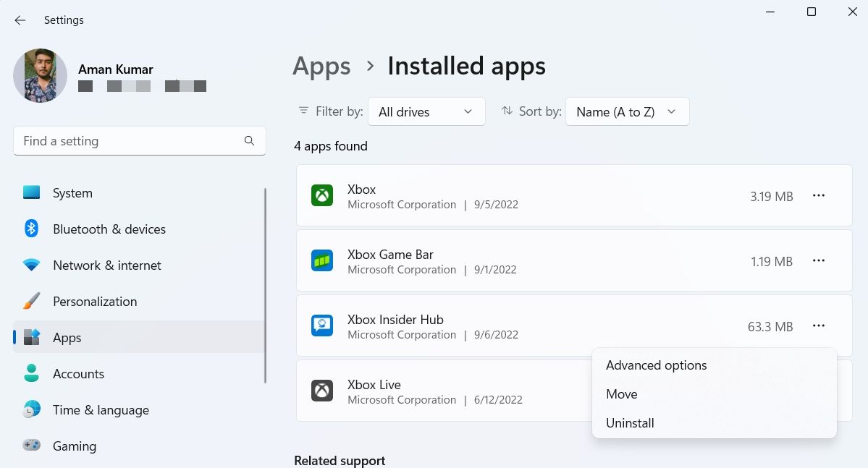This screenshot has width=868, height=468.
Task: Open the All drives filter dropdown
Action: (x=426, y=111)
